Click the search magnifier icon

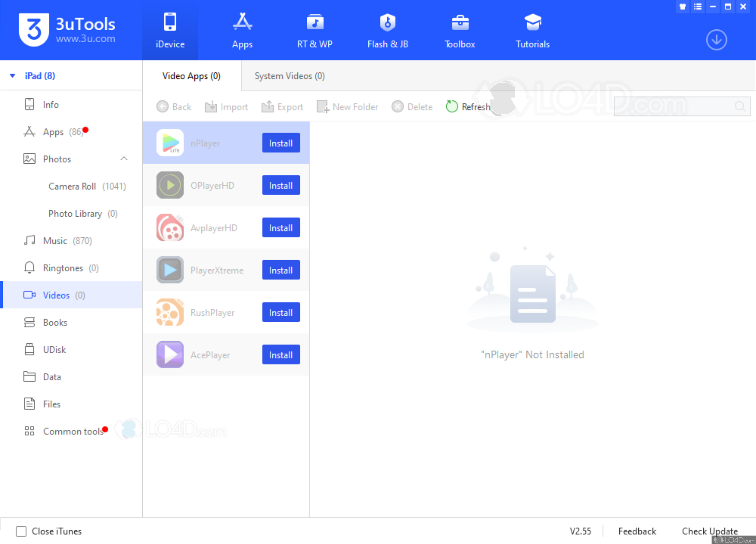pos(740,107)
